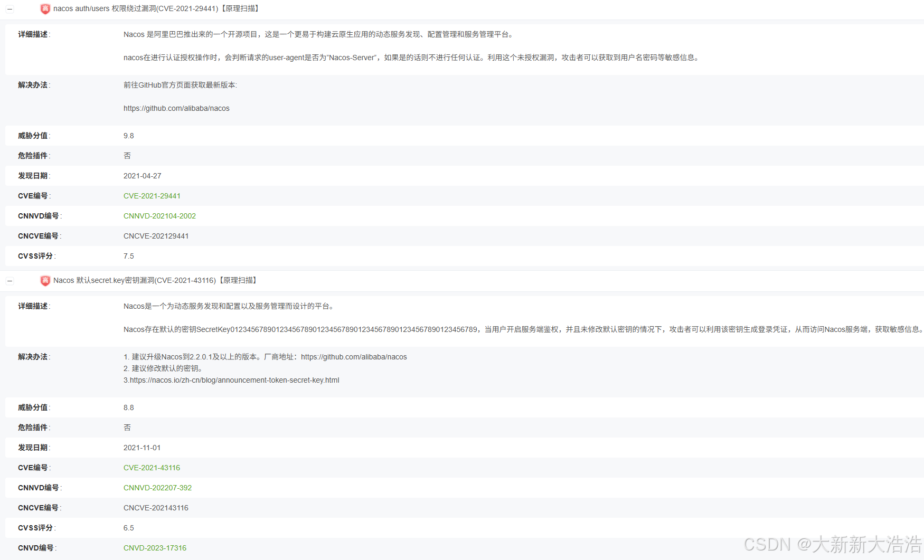Click the default SecretKey description line

[523, 329]
